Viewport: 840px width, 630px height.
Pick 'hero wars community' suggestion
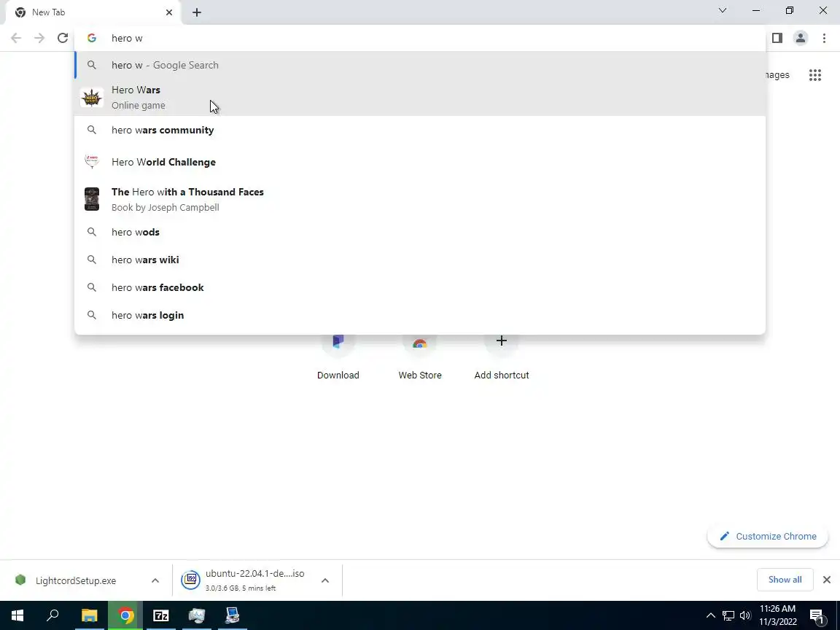[420, 131]
